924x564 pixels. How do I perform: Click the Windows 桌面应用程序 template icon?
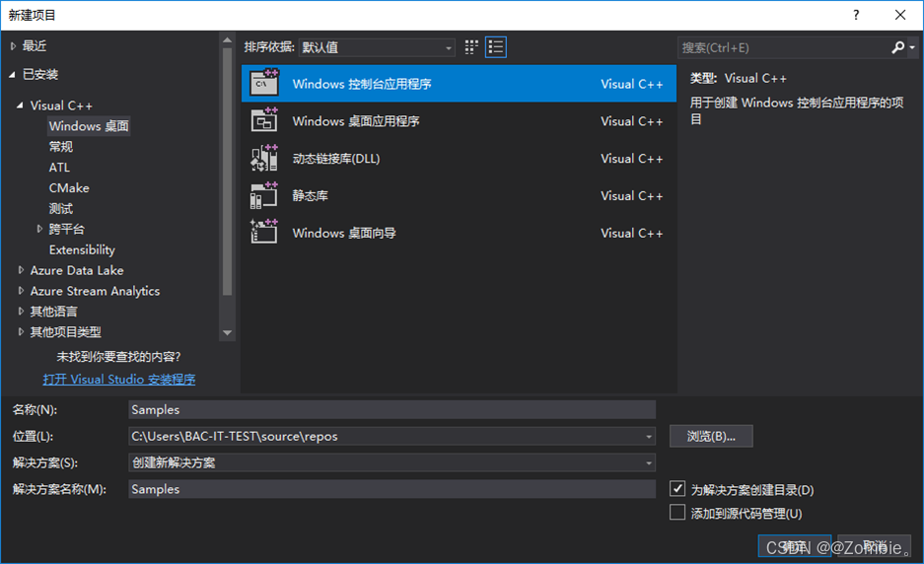[x=264, y=120]
